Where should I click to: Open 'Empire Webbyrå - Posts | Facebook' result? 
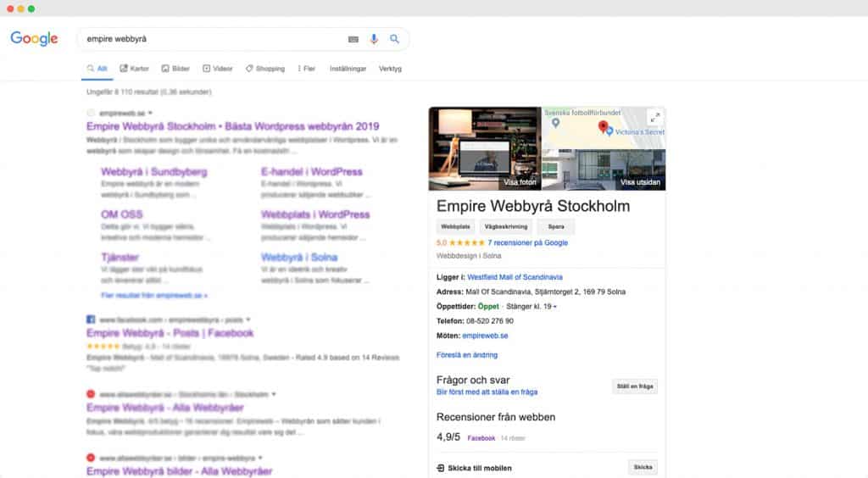tap(170, 333)
